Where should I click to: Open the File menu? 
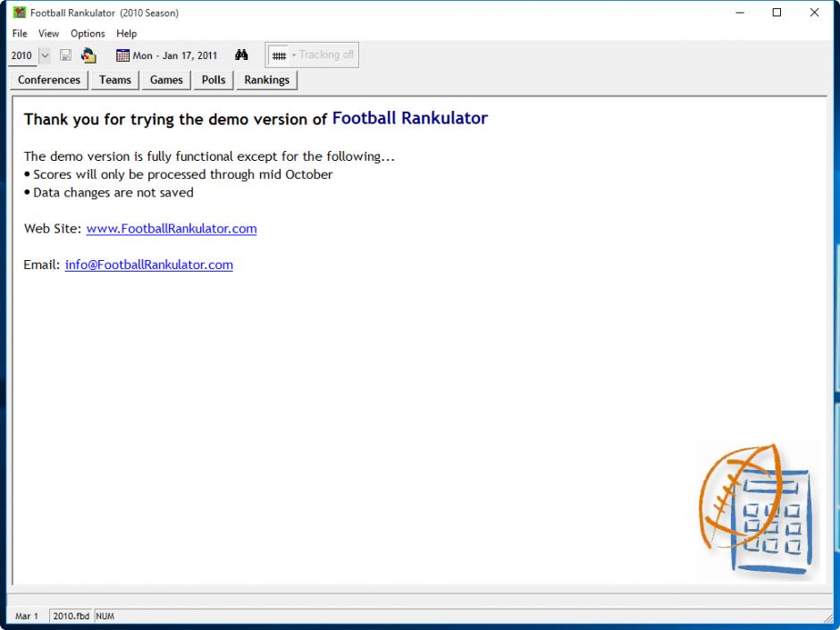pyautogui.click(x=20, y=33)
